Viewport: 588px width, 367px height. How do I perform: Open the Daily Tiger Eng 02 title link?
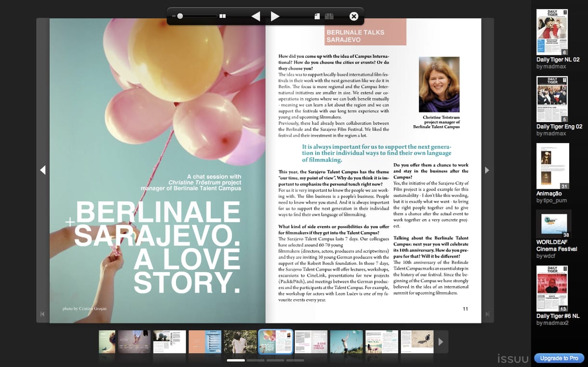[x=560, y=127]
